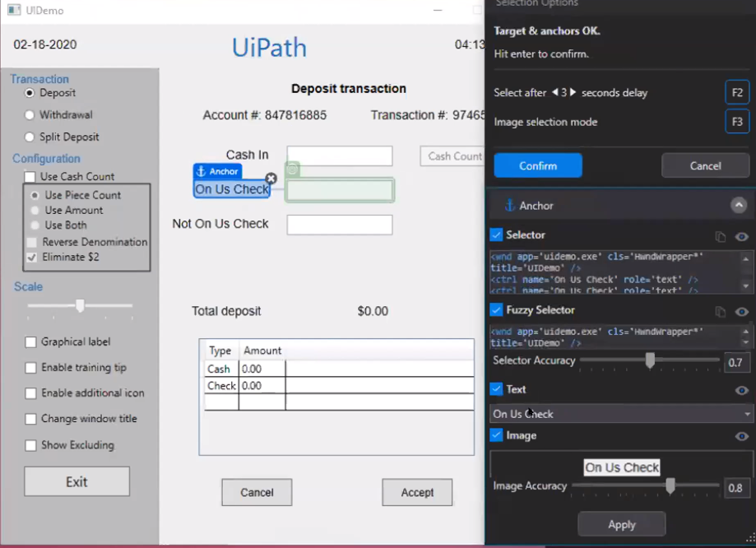Select Use Both option

click(x=35, y=225)
